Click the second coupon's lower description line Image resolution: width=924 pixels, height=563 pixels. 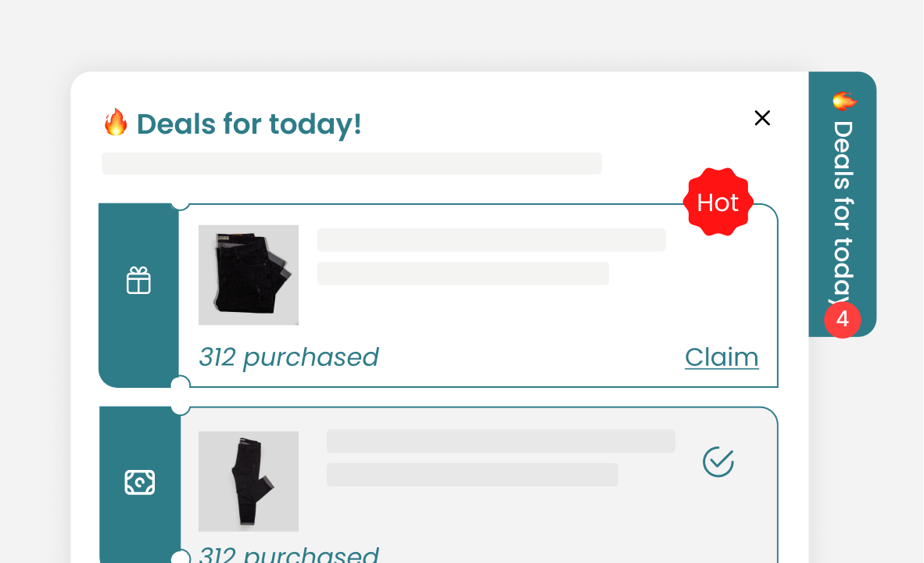[472, 475]
